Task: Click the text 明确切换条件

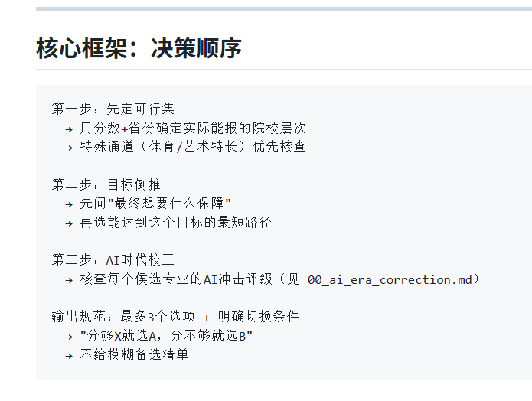Action: click(x=258, y=317)
